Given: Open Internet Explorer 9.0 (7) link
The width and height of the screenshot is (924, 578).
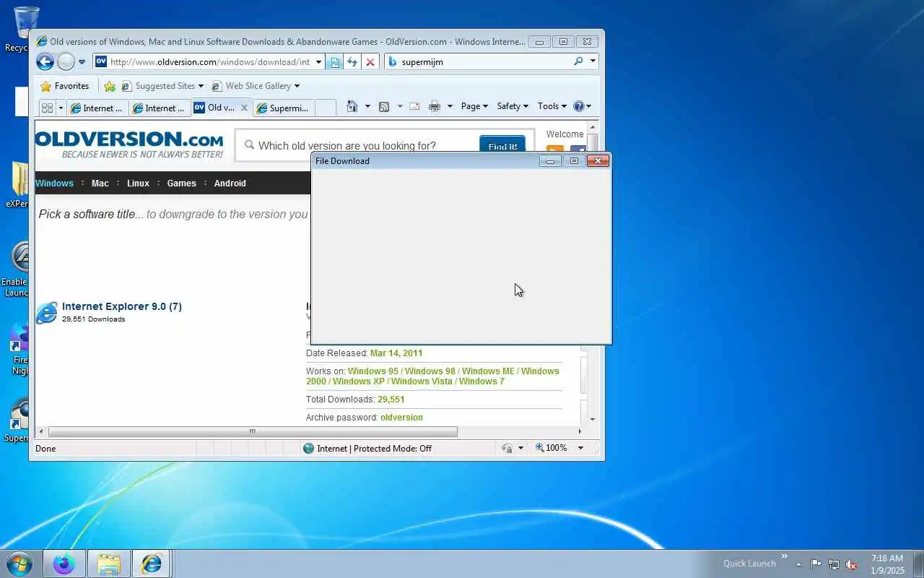Looking at the screenshot, I should click(x=122, y=306).
